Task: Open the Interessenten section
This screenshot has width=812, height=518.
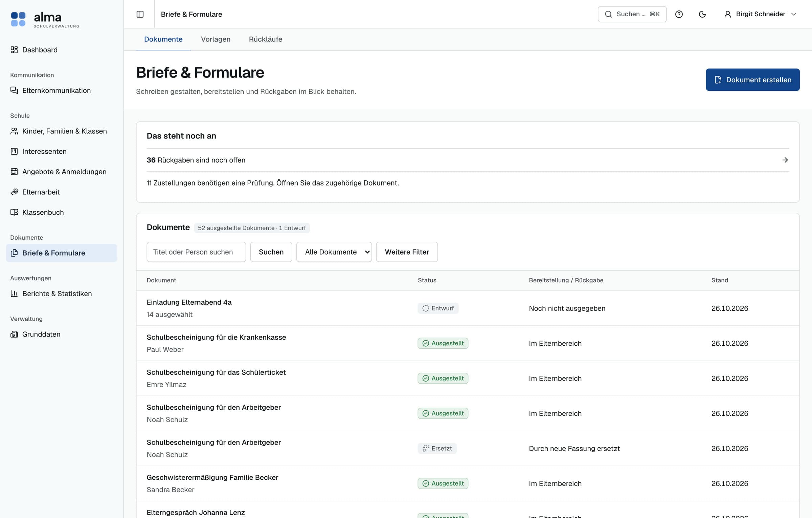Action: click(x=62, y=151)
